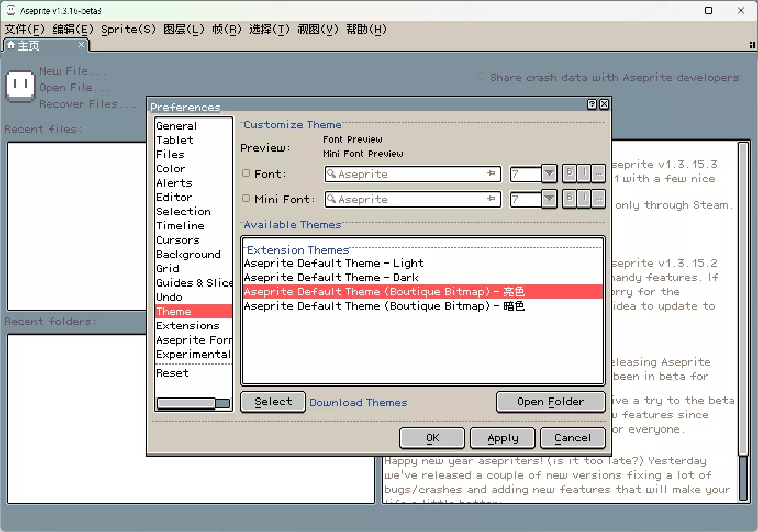
Task: Open Editor preferences section
Action: [194, 197]
